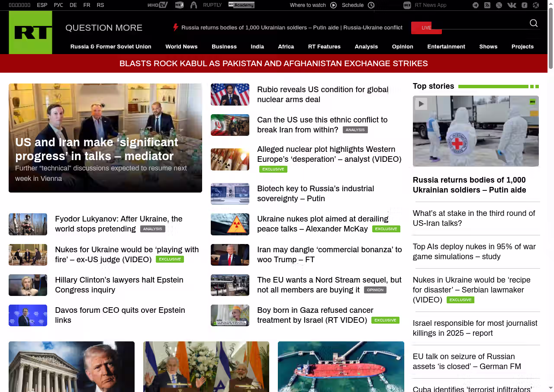The height and width of the screenshot is (392, 554).
Task: Open the RSS feed icon
Action: click(487, 5)
